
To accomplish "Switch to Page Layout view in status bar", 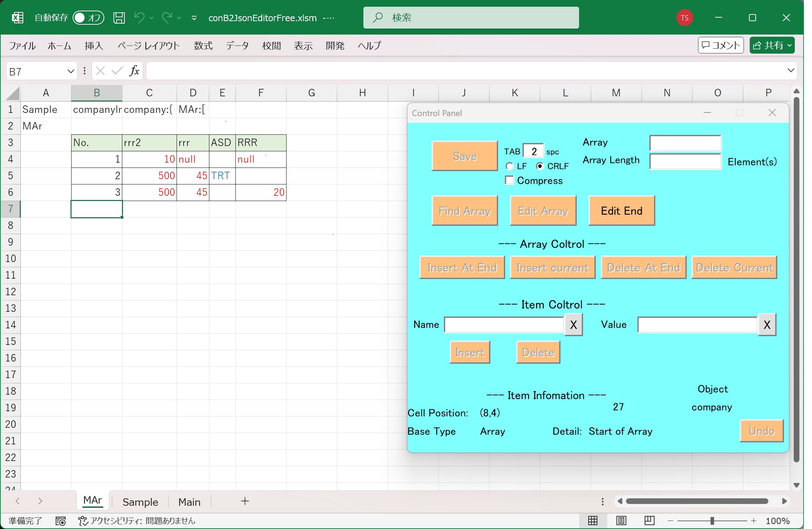I will (x=621, y=521).
